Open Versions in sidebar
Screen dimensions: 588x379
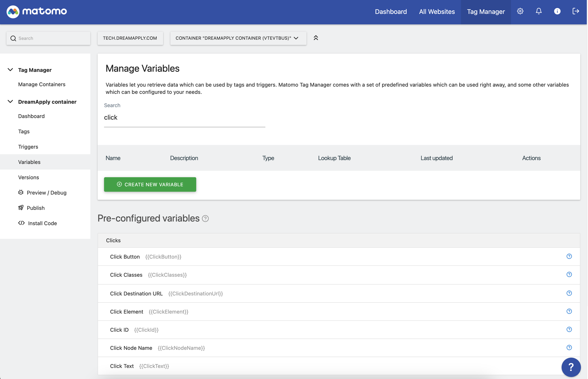pyautogui.click(x=29, y=177)
